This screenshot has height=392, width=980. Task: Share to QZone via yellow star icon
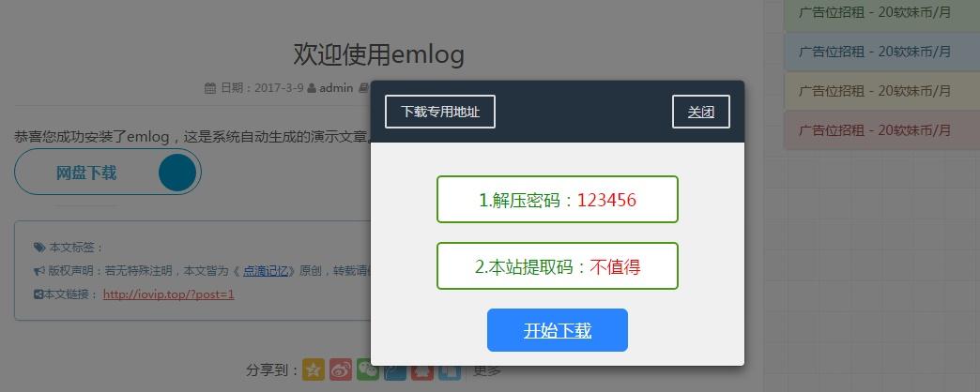click(x=314, y=369)
